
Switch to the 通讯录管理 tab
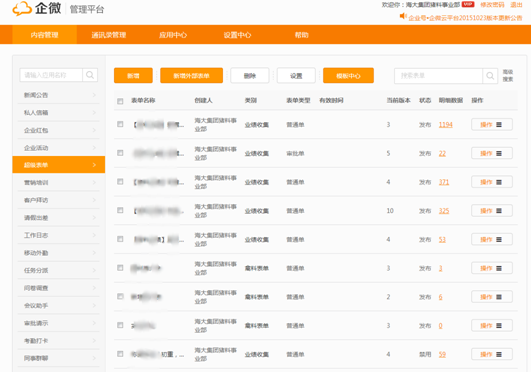tap(109, 35)
